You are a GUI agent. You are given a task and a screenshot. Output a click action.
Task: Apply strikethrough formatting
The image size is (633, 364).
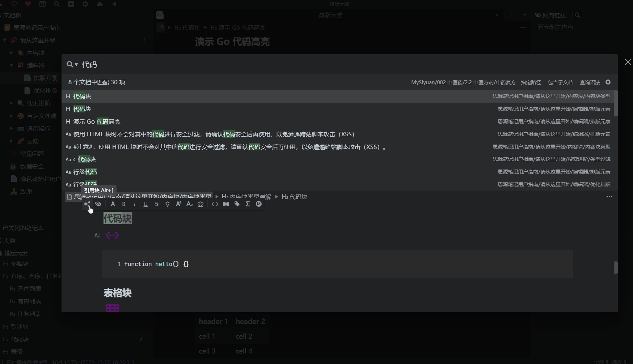[x=156, y=204]
